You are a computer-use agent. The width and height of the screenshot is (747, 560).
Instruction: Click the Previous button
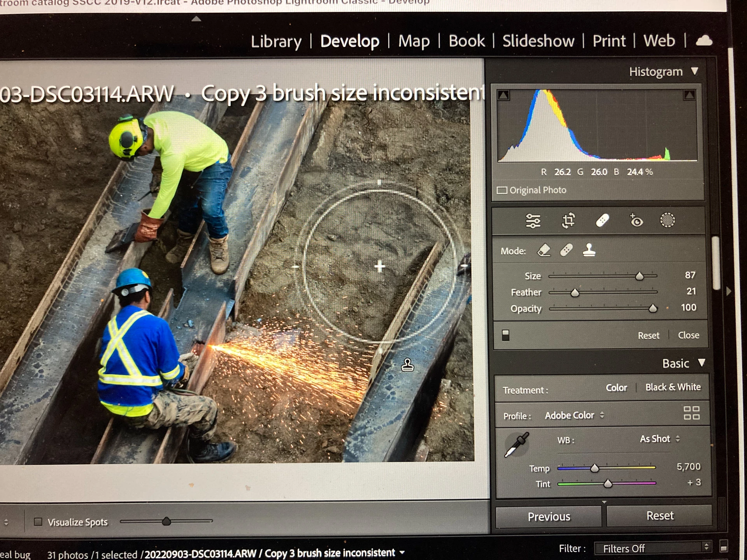[x=549, y=516]
